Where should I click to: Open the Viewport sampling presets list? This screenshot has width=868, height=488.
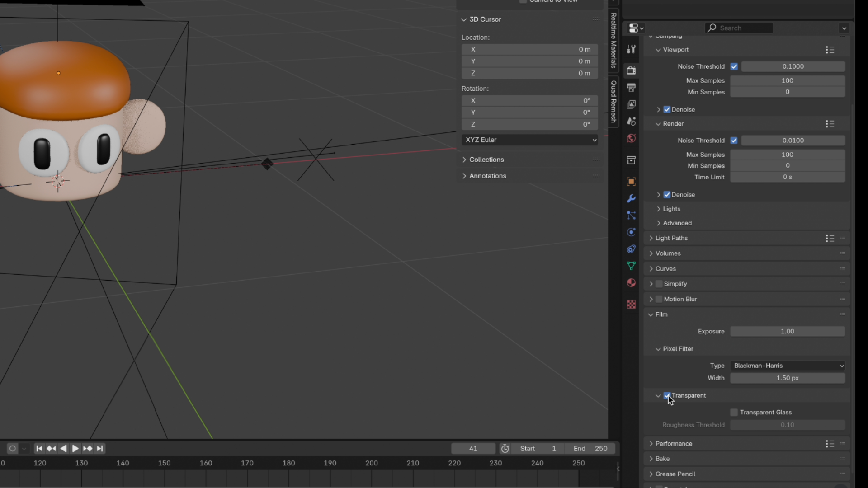830,50
